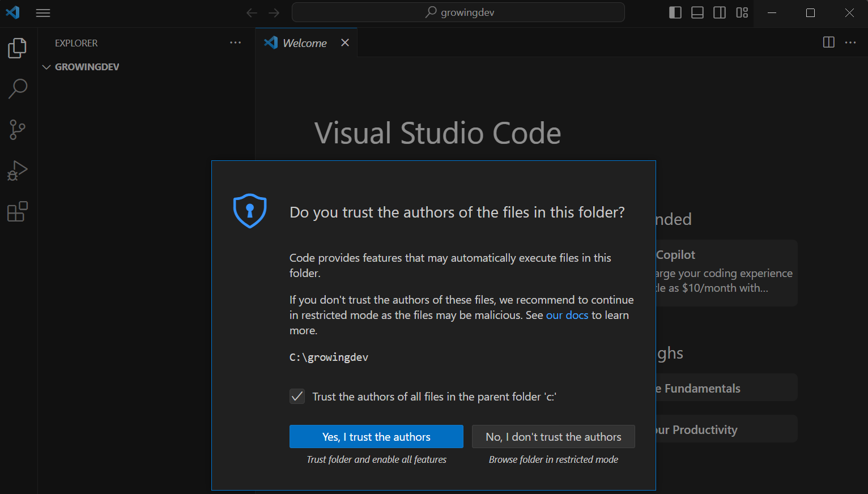This screenshot has height=494, width=868.
Task: Open the Productivity walkthrough item
Action: click(727, 429)
